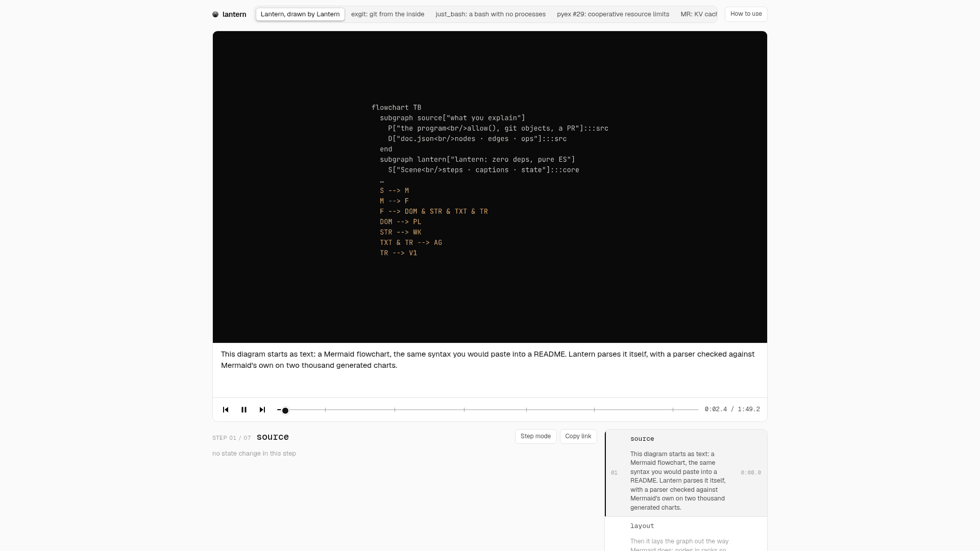Click the 'TXT & TR --> AG' line
This screenshot has height=551, width=980.
[411, 243]
